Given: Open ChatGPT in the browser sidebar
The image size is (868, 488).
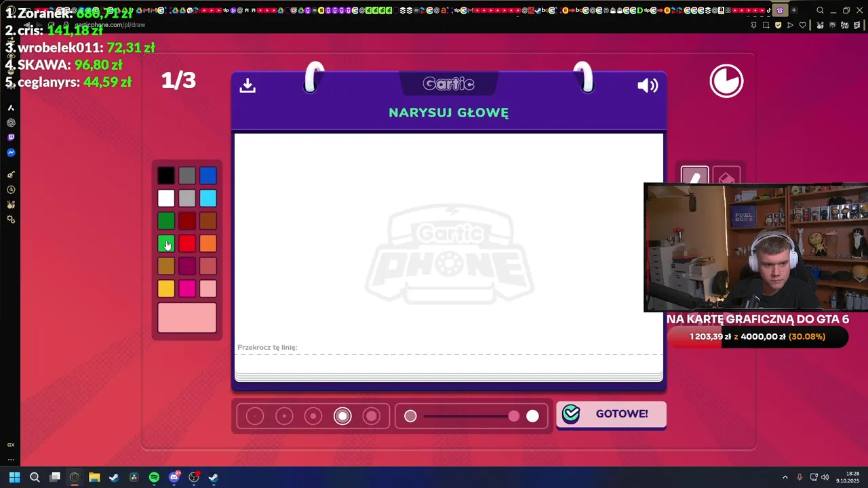Looking at the screenshot, I should coord(11,123).
